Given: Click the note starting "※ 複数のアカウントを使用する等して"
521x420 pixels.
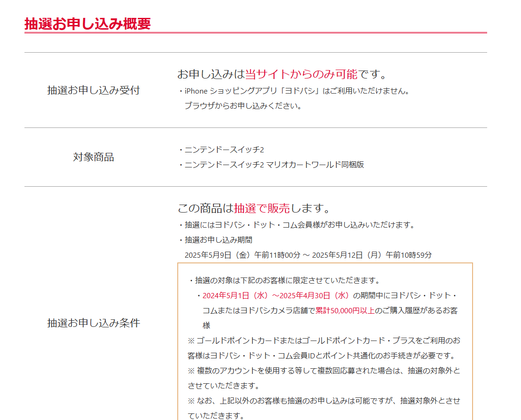Looking at the screenshot, I should click(x=324, y=378).
